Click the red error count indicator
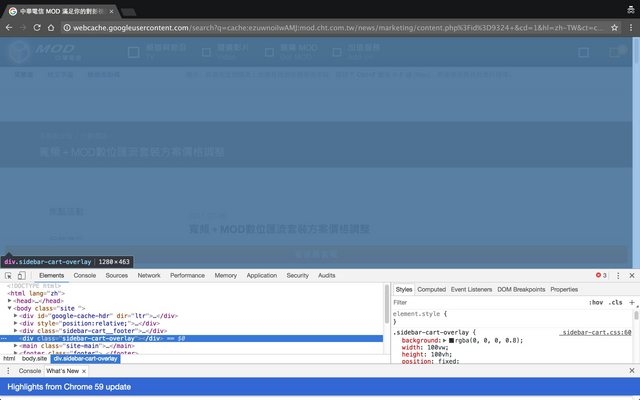The image size is (640, 400). coord(601,275)
